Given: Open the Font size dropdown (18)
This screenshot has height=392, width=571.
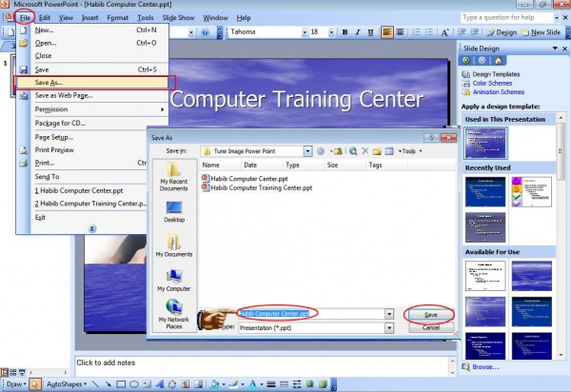Looking at the screenshot, I should (x=331, y=32).
